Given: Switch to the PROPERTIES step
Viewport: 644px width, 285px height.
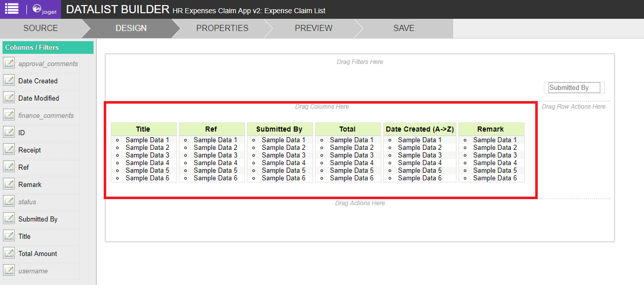Looking at the screenshot, I should click(222, 28).
